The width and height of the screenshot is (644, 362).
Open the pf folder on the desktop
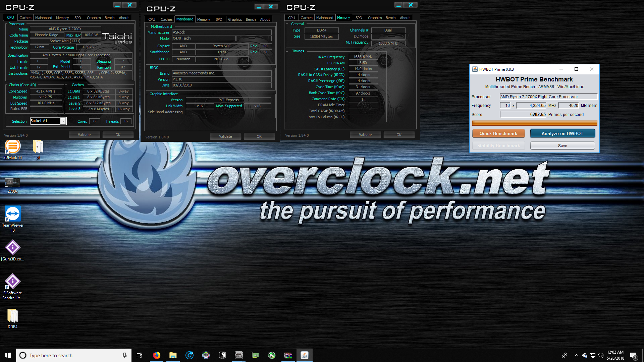coord(38,149)
